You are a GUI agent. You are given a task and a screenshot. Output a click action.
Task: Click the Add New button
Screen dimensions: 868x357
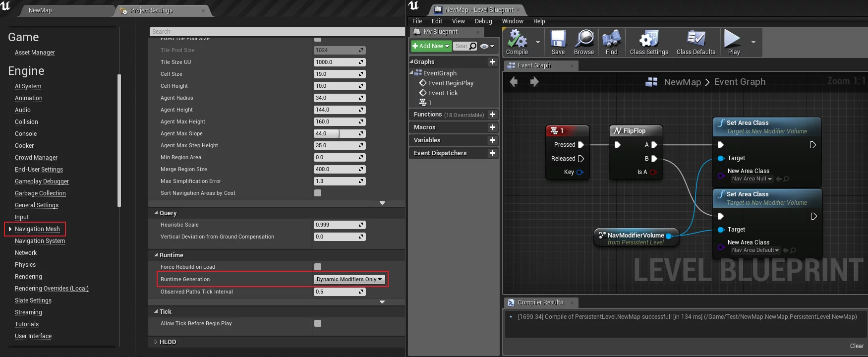[x=431, y=46]
